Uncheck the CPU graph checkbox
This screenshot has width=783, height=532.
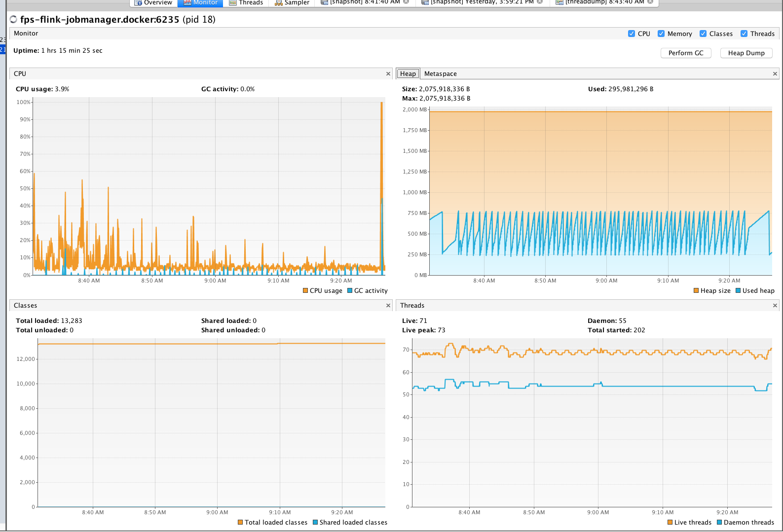(632, 34)
